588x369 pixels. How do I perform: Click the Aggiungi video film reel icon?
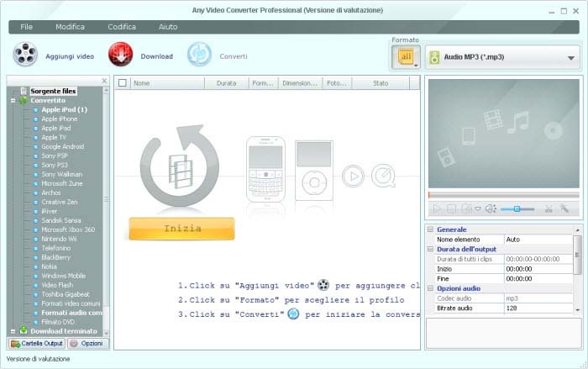click(x=25, y=55)
